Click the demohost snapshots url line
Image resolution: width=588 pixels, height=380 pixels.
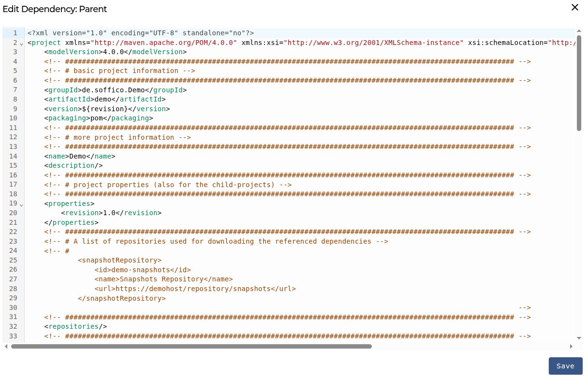click(195, 289)
